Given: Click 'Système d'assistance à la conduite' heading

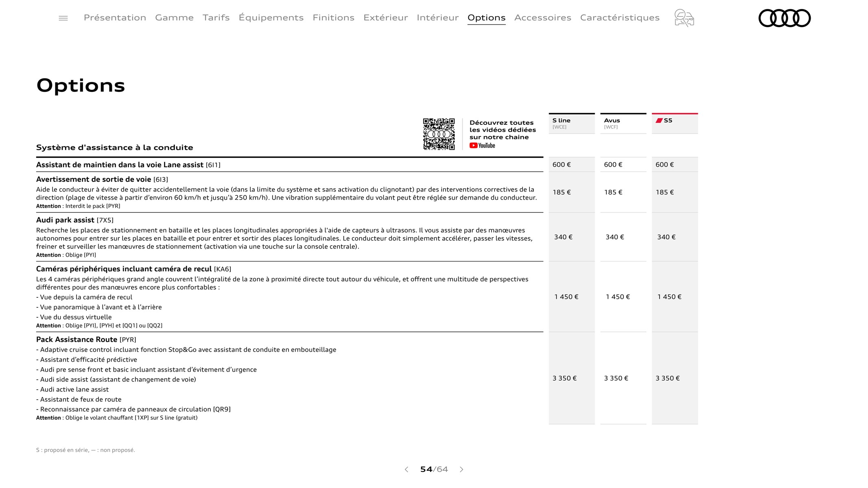Looking at the screenshot, I should [115, 147].
